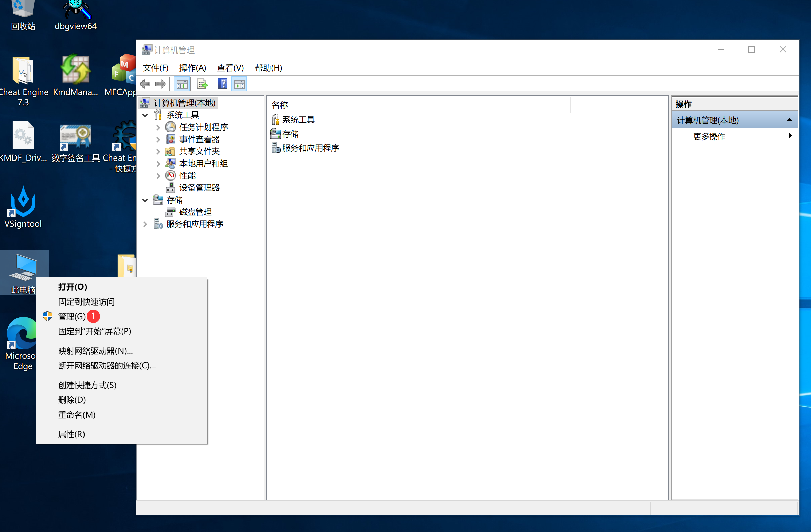
Task: Choose 属性(R) in context menu
Action: pyautogui.click(x=71, y=434)
